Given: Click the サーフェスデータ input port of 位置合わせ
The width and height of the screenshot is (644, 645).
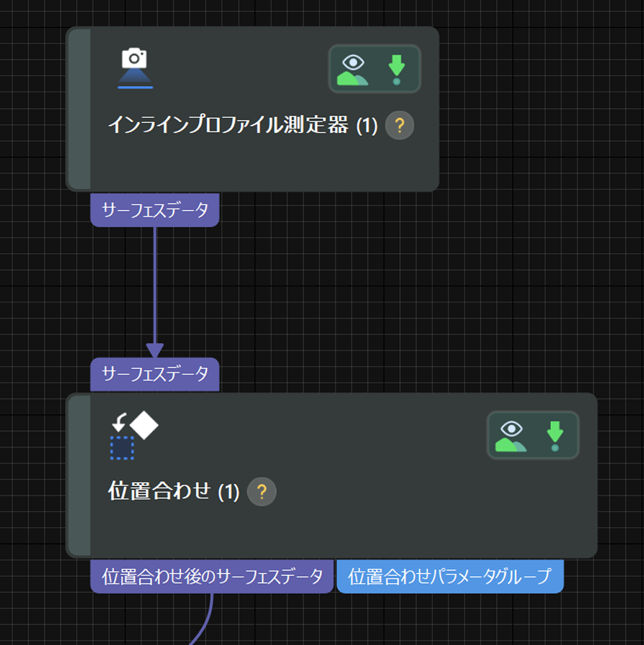Looking at the screenshot, I should click(155, 374).
